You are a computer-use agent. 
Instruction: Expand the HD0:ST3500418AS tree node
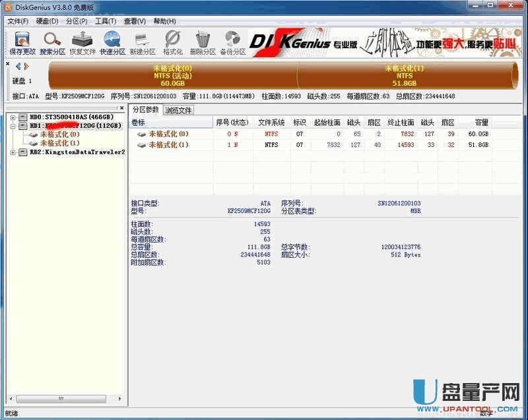coord(14,117)
